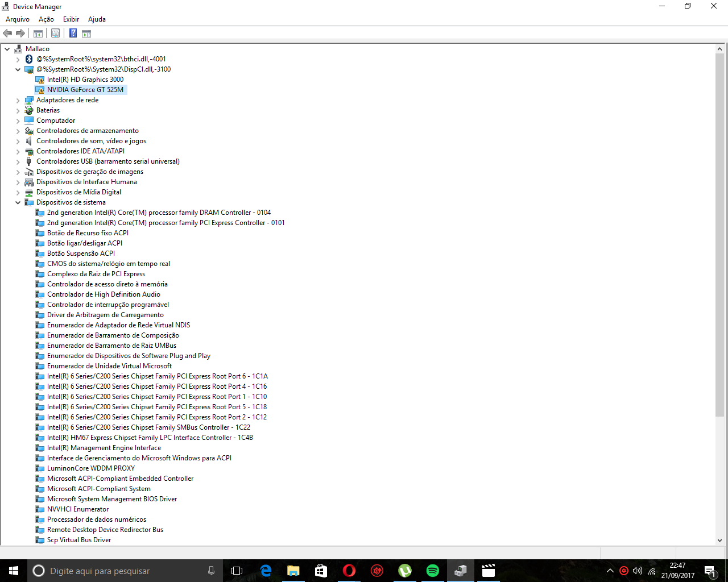The height and width of the screenshot is (582, 728).
Task: Select the speaker icon for Controladores de som
Action: click(x=29, y=141)
